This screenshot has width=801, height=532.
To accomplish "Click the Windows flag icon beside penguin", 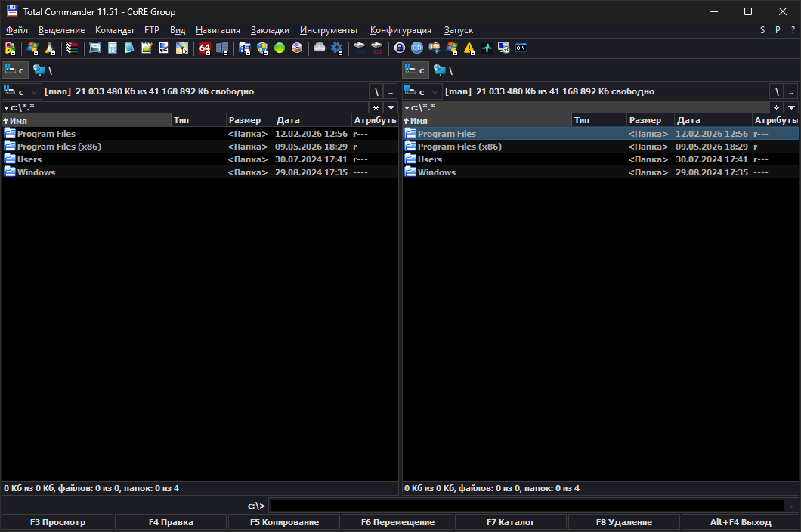I will click(x=32, y=48).
